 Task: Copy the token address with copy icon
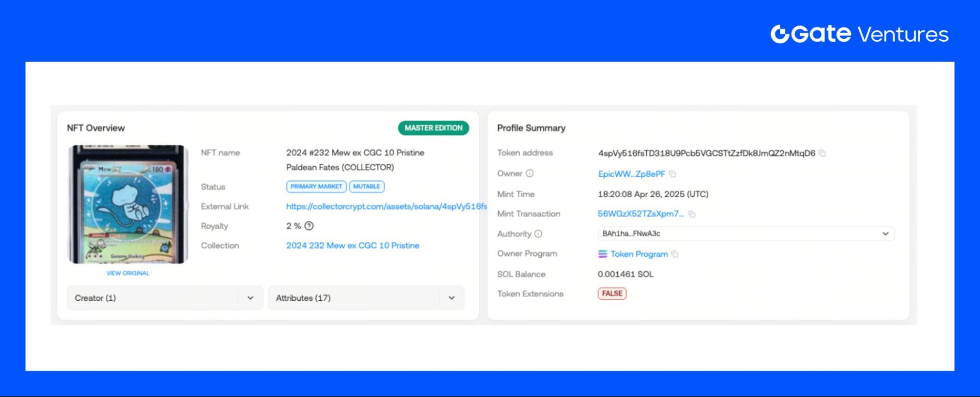coord(823,153)
